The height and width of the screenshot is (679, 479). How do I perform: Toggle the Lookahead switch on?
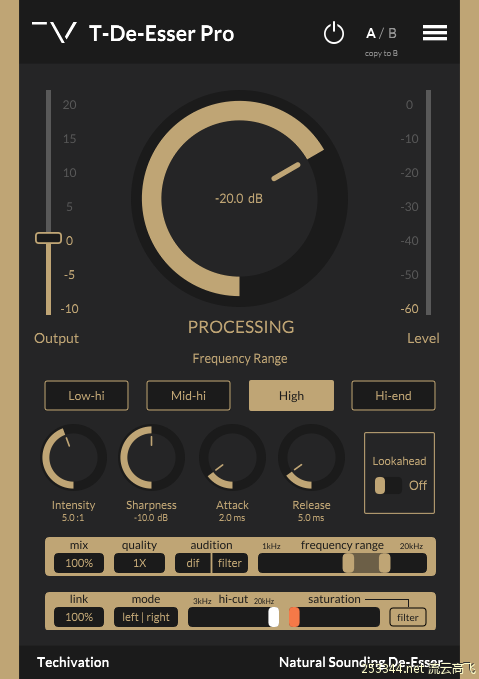coord(388,485)
